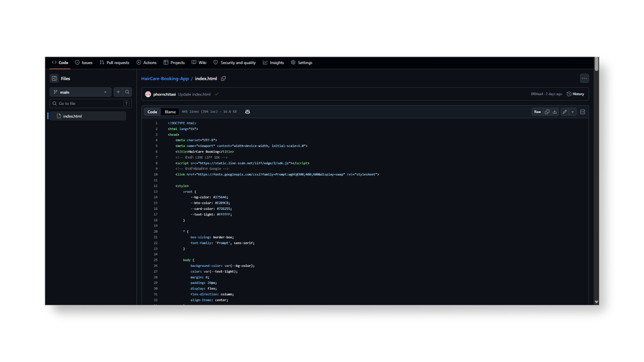
Task: Open the Raw file view
Action: [537, 112]
